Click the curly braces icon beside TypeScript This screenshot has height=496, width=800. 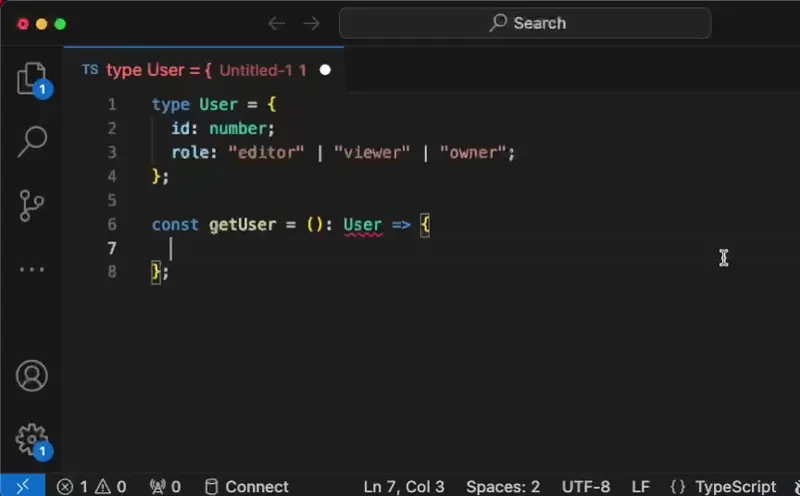click(678, 486)
